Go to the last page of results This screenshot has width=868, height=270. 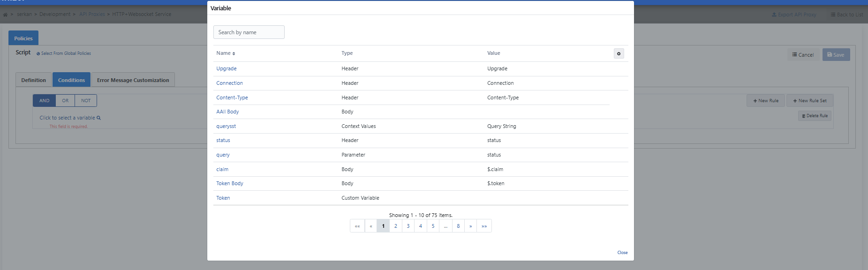point(484,226)
